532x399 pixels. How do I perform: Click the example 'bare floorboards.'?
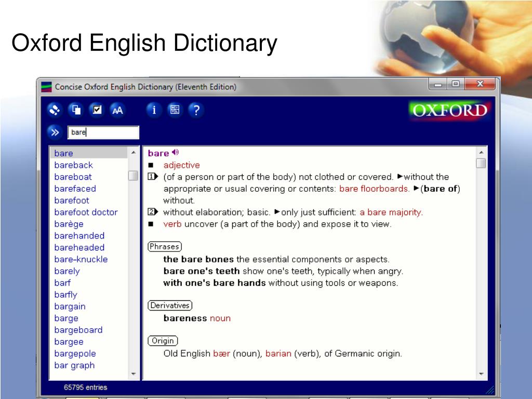coord(375,189)
